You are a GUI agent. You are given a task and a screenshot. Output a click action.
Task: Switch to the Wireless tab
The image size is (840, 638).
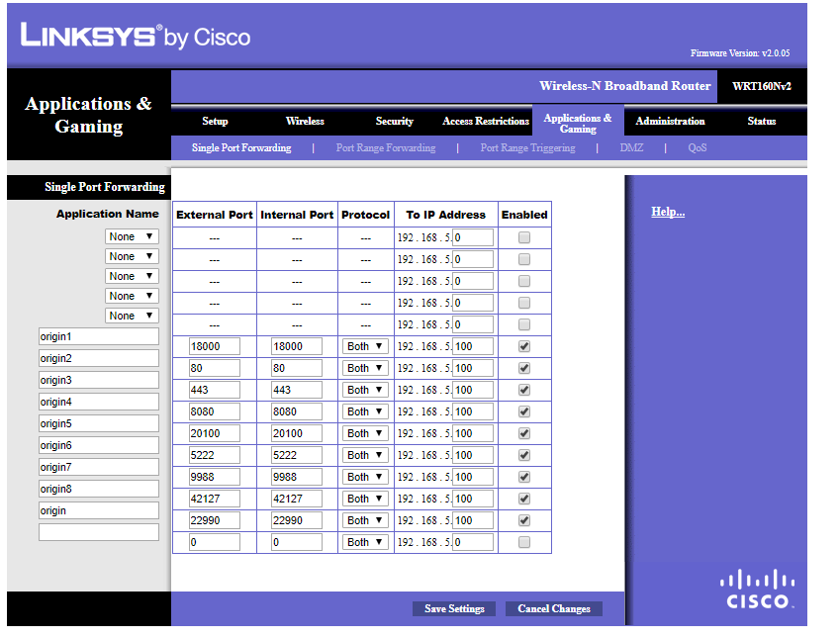(305, 121)
